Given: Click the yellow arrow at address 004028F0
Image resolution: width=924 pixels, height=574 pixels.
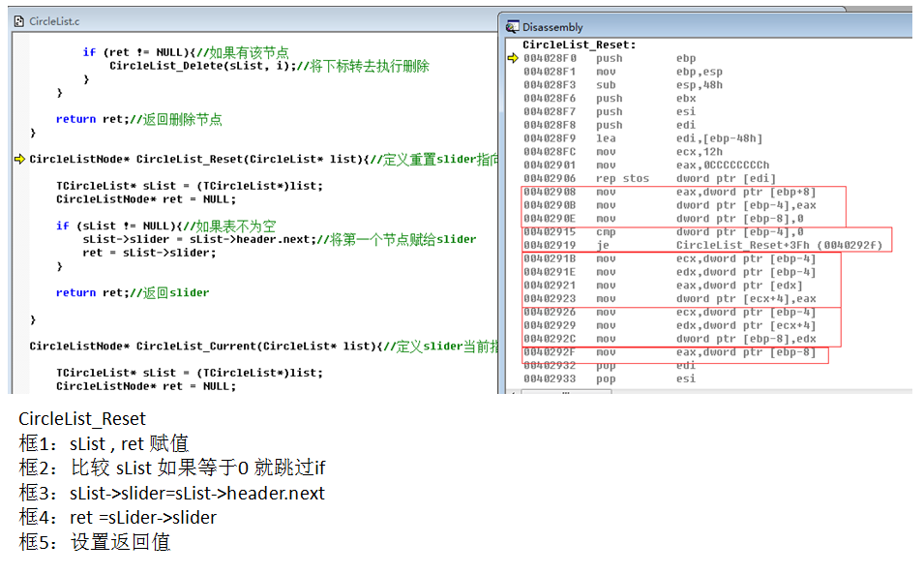Looking at the screenshot, I should pyautogui.click(x=512, y=58).
